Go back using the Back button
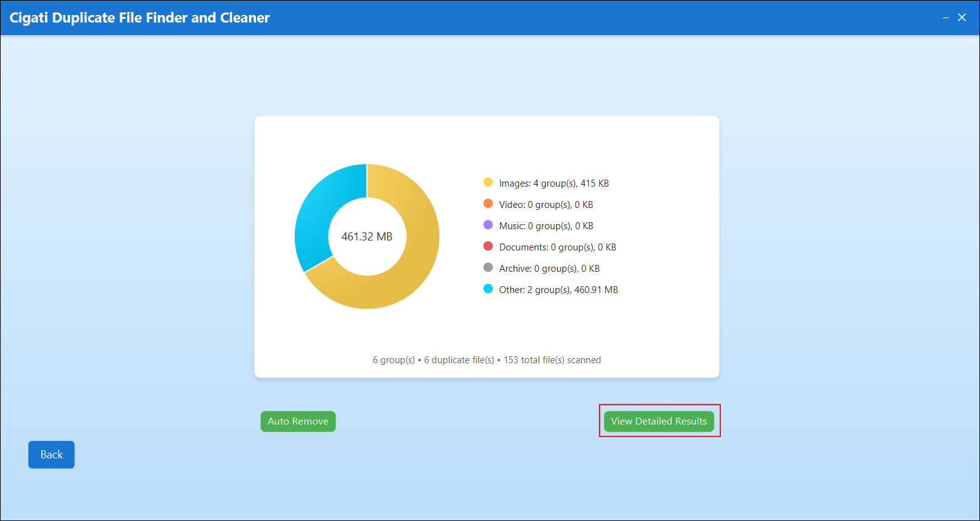Image resolution: width=980 pixels, height=521 pixels. pos(51,455)
